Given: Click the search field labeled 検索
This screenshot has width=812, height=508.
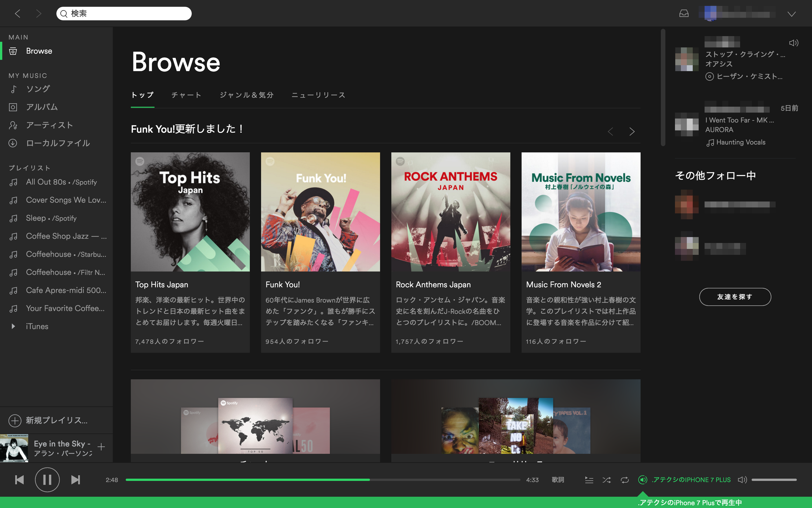Looking at the screenshot, I should 124,14.
